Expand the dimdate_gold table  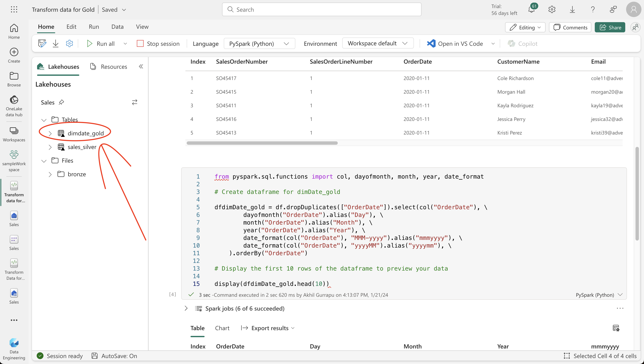click(50, 133)
